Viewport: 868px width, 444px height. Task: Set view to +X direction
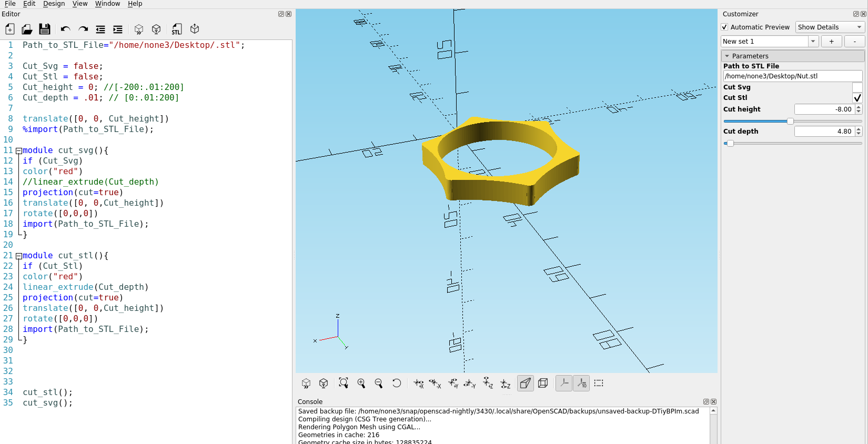click(x=419, y=384)
